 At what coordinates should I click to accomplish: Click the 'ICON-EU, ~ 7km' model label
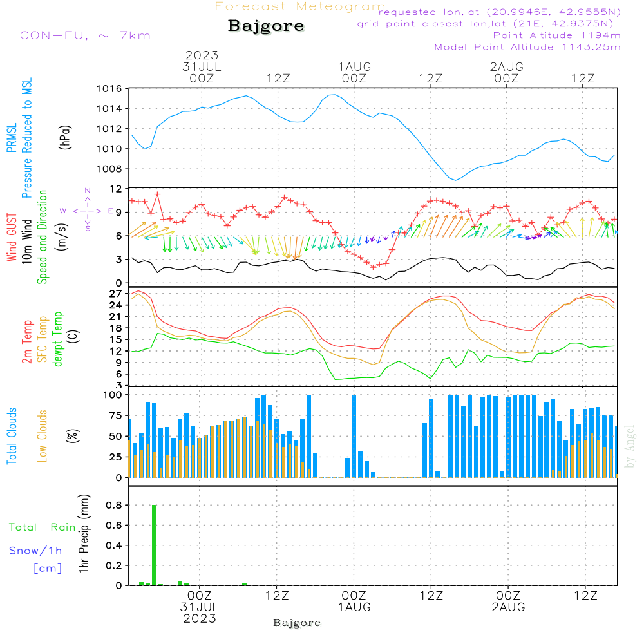point(83,35)
